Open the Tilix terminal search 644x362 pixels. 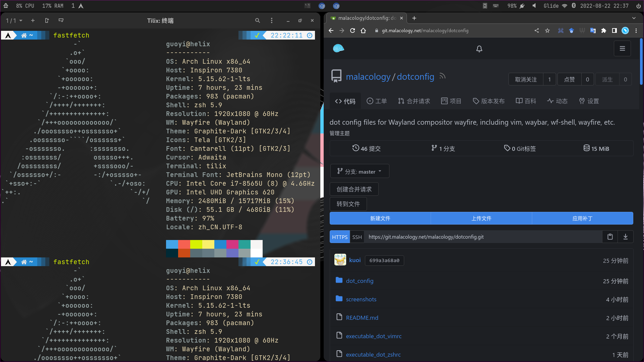pyautogui.click(x=258, y=20)
